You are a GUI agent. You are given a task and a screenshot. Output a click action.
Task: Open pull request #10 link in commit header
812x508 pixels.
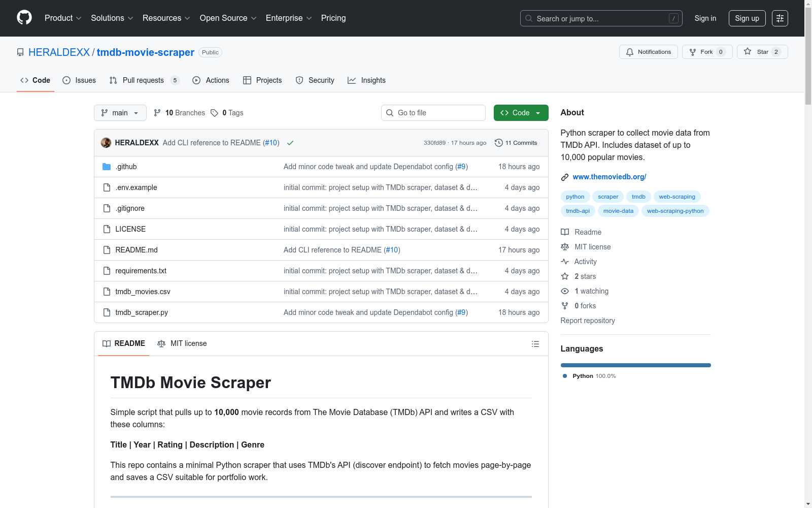coord(271,143)
